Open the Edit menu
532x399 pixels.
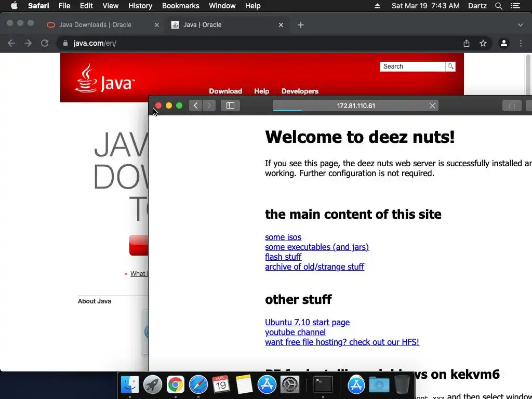click(x=86, y=6)
